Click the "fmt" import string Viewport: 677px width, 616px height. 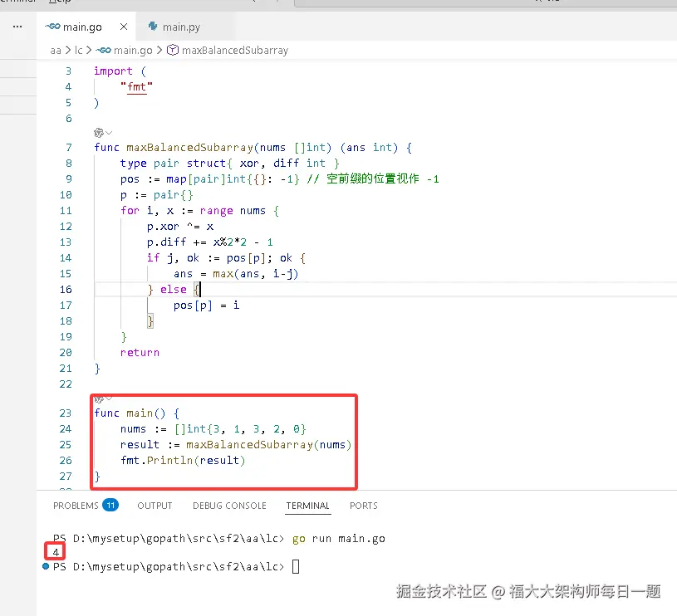click(136, 87)
